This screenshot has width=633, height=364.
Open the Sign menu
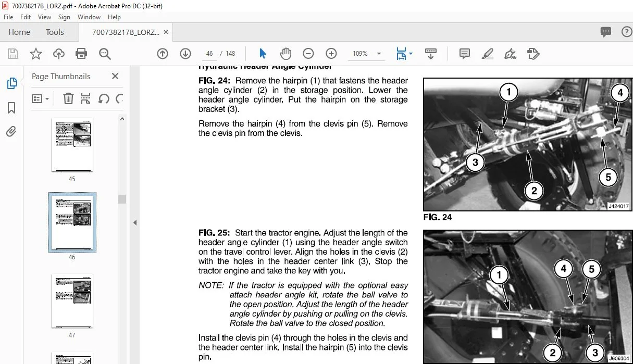pos(64,17)
